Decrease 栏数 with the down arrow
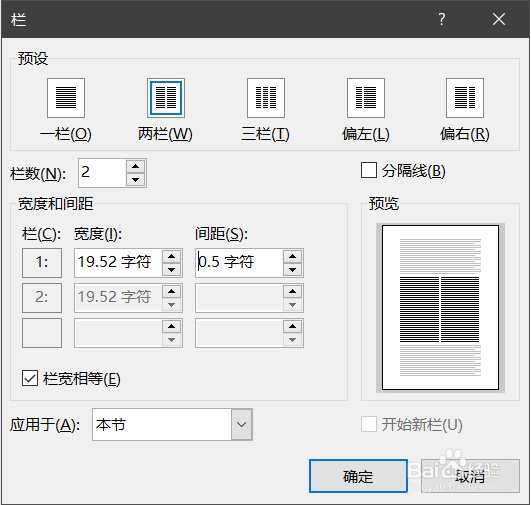Image resolution: width=531 pixels, height=505 pixels. (x=136, y=180)
